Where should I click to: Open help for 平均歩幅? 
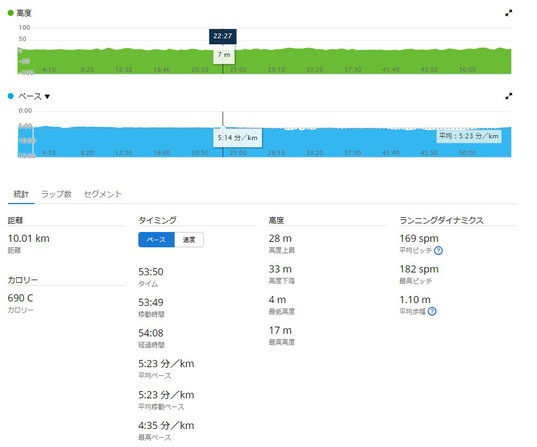pos(432,312)
